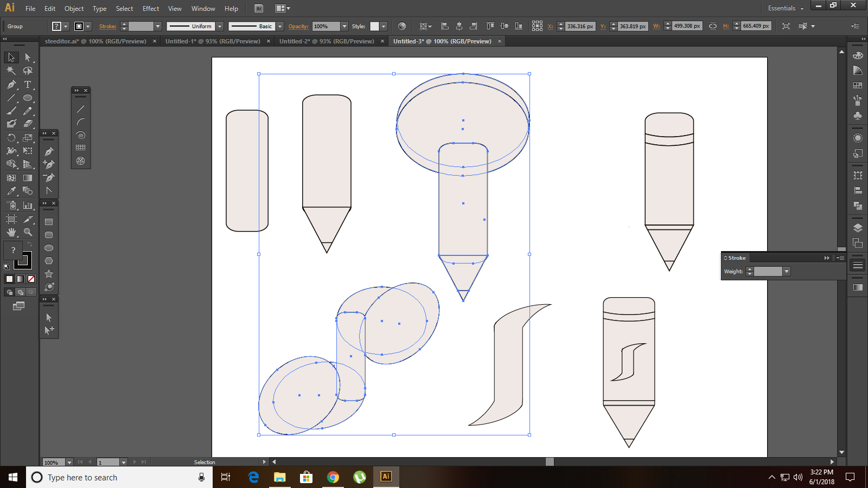Select the Paintbrush tool
Image resolution: width=868 pixels, height=488 pixels.
[x=11, y=110]
